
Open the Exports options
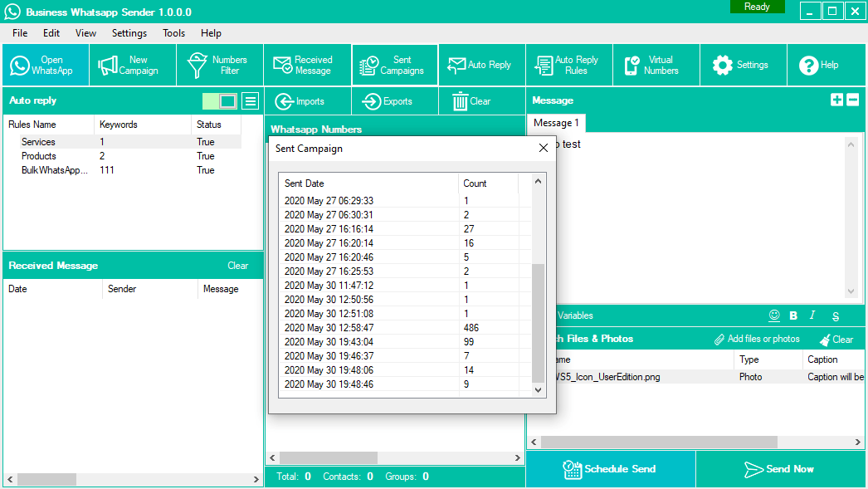coord(388,101)
